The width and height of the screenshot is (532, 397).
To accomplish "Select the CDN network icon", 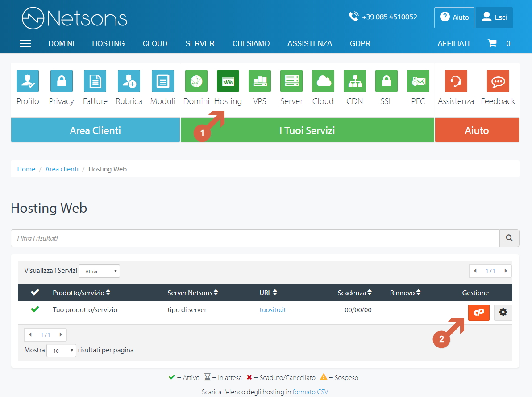I will [354, 81].
